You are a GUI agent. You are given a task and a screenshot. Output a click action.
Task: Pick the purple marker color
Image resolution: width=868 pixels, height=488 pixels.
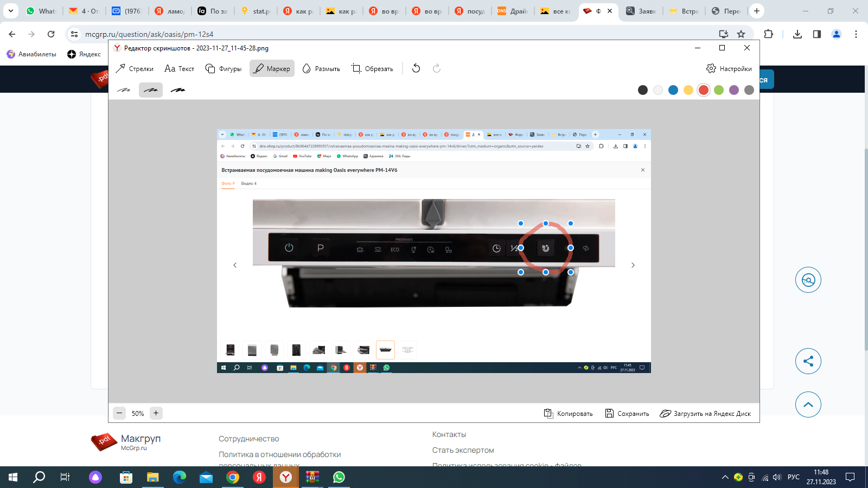pyautogui.click(x=734, y=90)
